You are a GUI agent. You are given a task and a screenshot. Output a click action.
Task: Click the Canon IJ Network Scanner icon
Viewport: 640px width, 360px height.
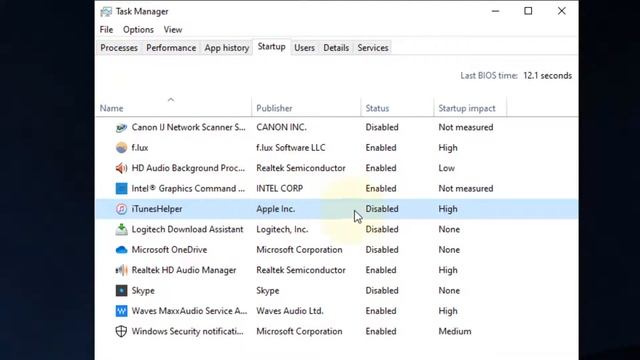tap(121, 127)
